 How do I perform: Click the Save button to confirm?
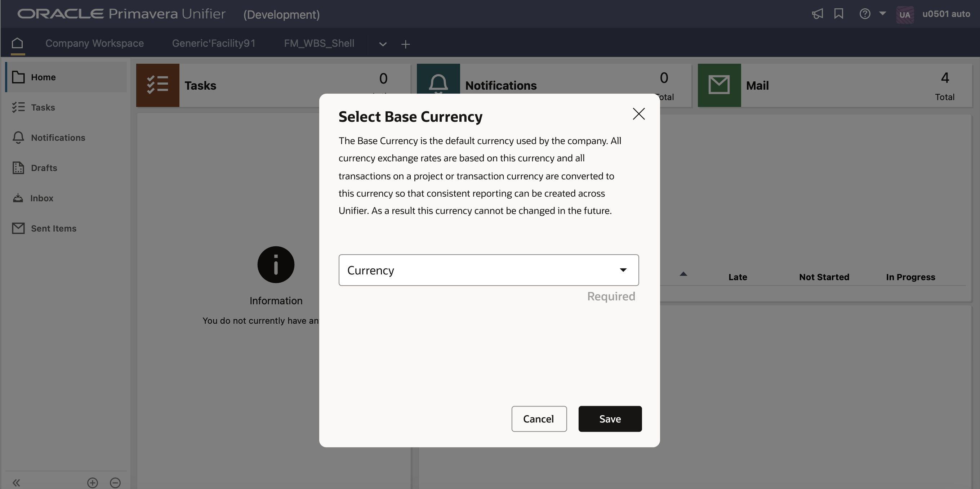[610, 418]
